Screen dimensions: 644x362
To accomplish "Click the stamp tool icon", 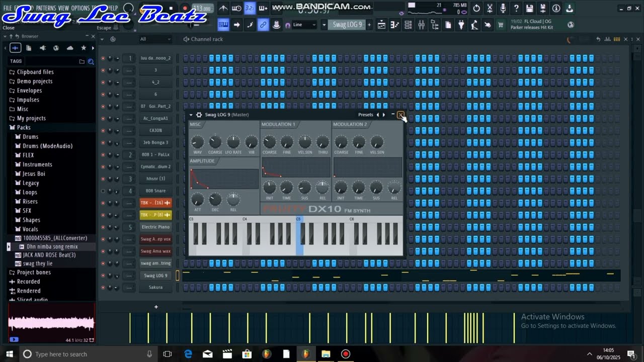I will (276, 25).
